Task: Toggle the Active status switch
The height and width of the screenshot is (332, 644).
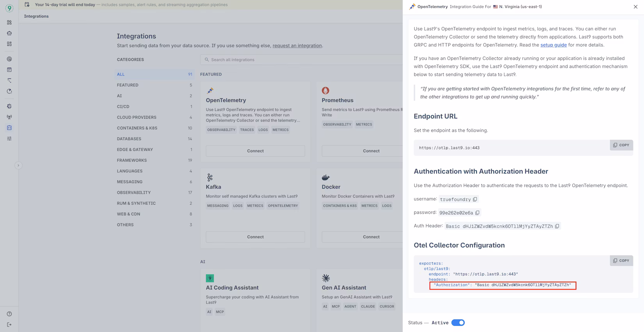Action: [x=458, y=323]
